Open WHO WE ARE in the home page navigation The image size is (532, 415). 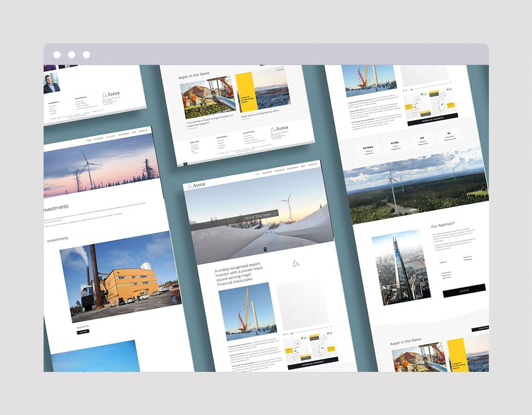(x=267, y=172)
